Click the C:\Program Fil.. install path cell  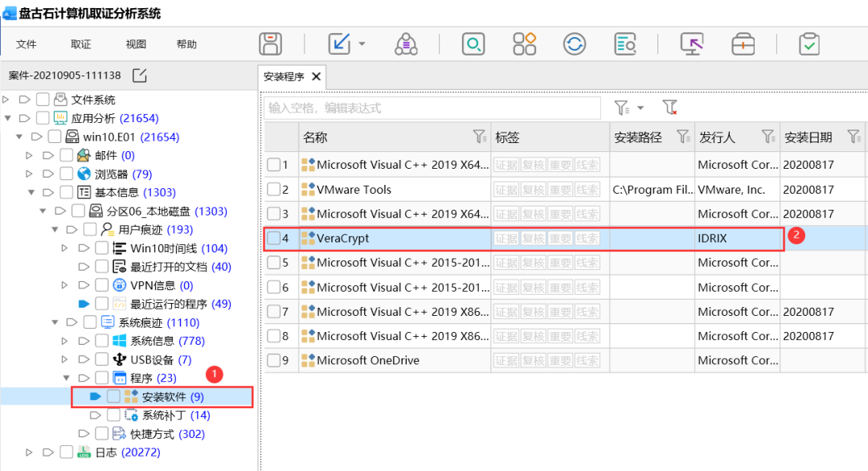(x=652, y=190)
